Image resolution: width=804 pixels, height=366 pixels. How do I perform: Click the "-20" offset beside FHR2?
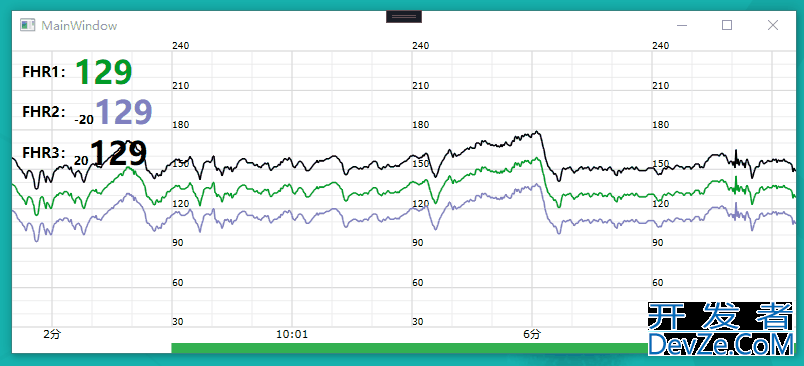coord(84,120)
